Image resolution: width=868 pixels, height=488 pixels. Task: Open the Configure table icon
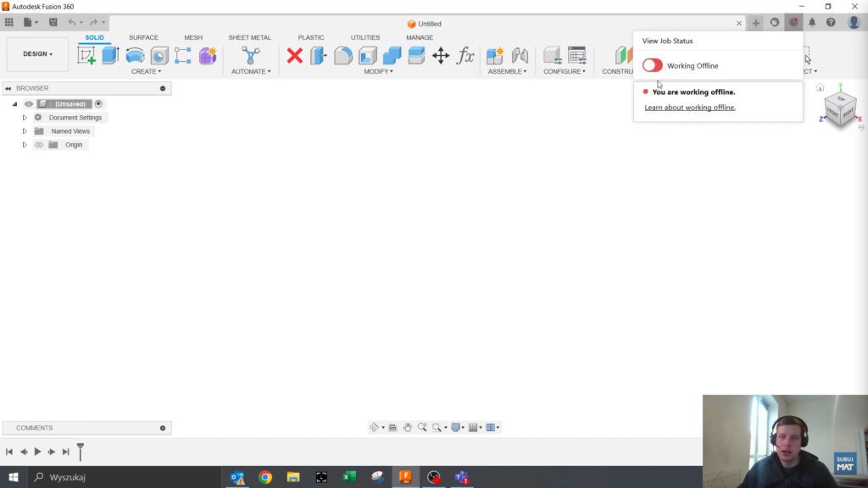point(576,55)
